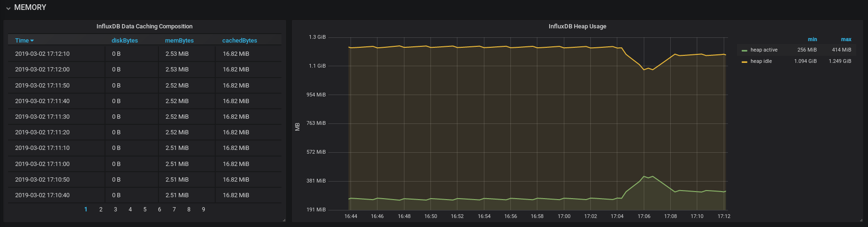
Task: Click heap active max value 414 MiB
Action: [842, 50]
